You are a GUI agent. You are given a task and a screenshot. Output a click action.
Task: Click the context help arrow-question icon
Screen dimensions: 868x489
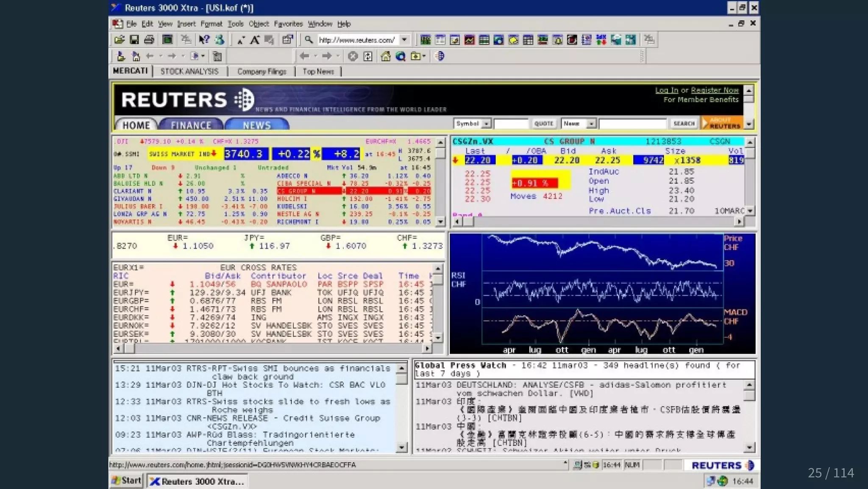(204, 40)
